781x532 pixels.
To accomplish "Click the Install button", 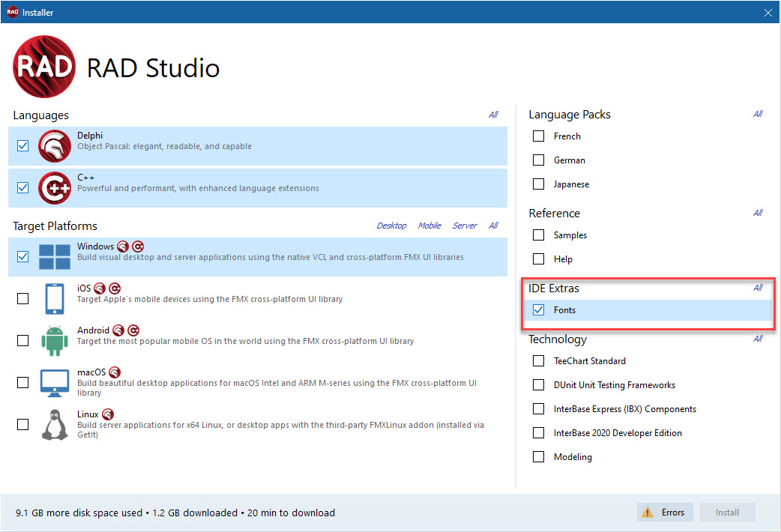I will [x=727, y=512].
